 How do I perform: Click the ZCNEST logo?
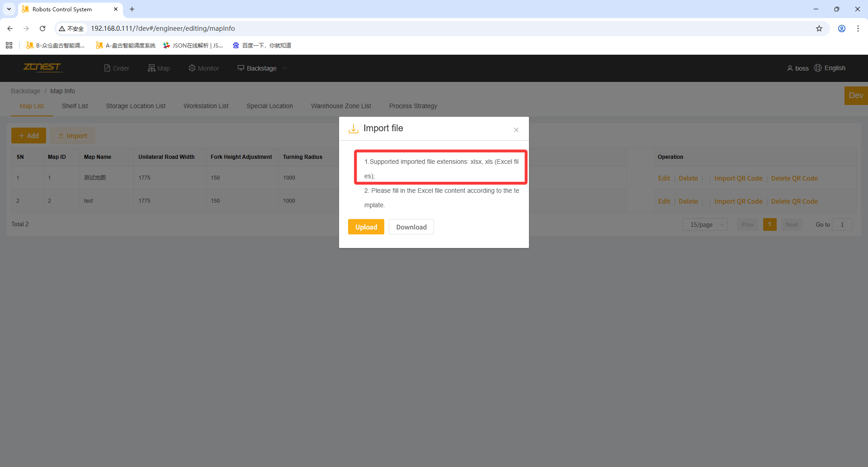pos(42,67)
